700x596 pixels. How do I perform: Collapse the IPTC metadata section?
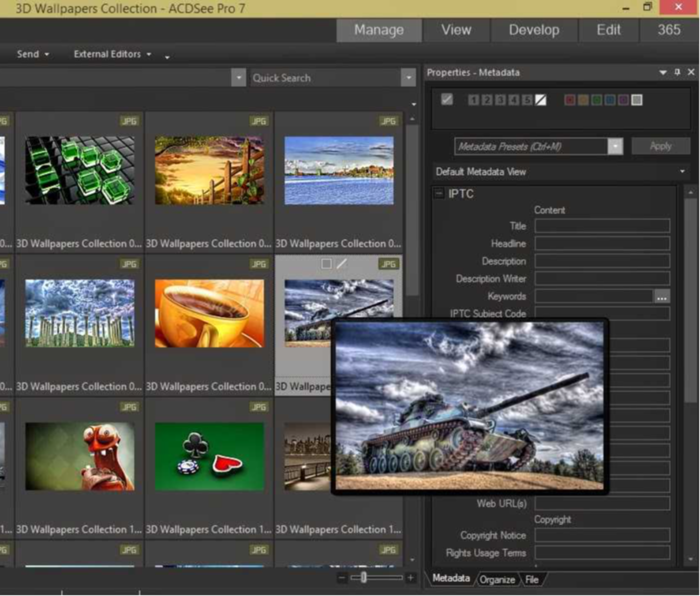439,193
